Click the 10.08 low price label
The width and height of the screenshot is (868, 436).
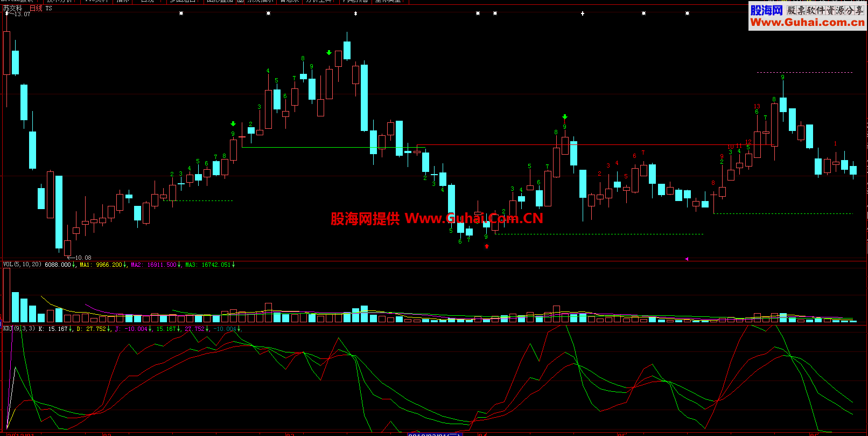pos(83,258)
